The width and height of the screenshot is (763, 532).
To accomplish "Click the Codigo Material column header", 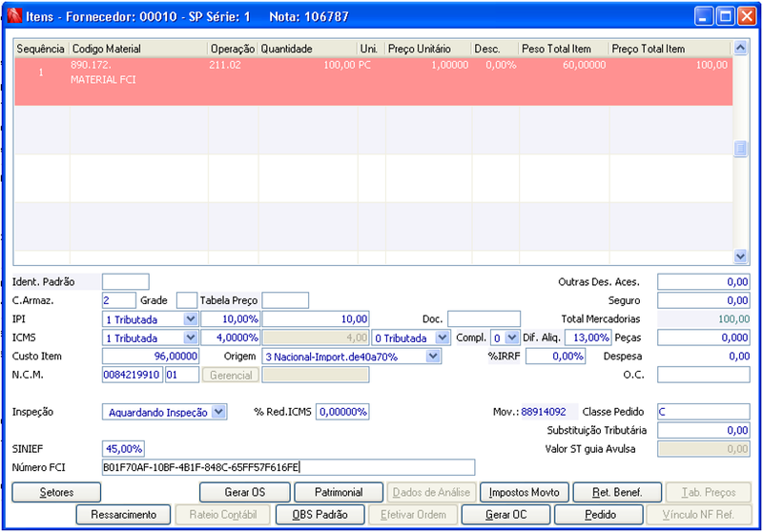I will click(x=138, y=49).
